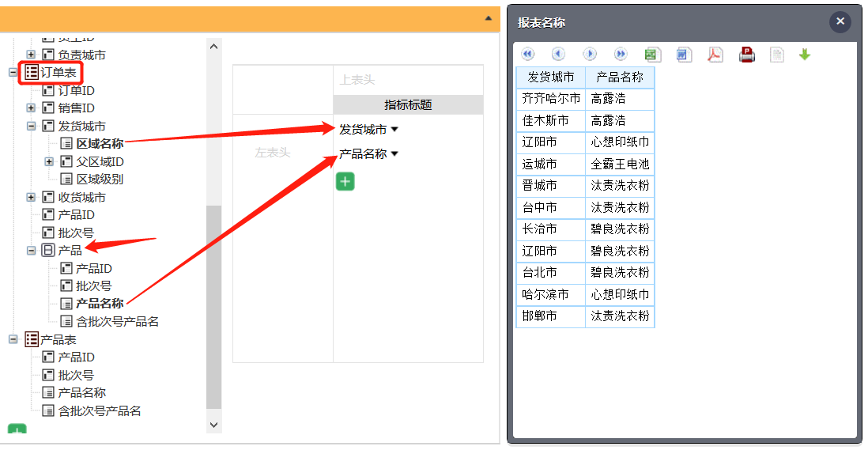Collapse the orange panel header arrow
868x450 pixels.
click(488, 18)
